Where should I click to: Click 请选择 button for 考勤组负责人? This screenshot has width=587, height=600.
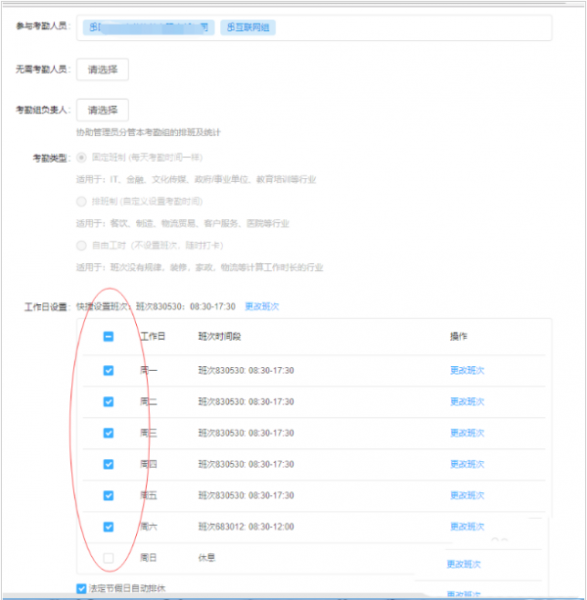tap(103, 110)
